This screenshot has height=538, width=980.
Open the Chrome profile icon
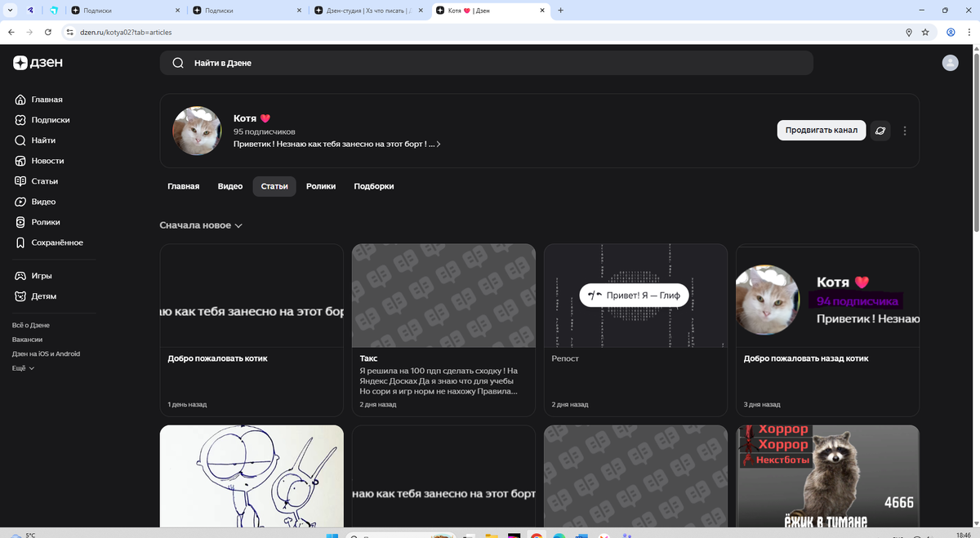pos(951,32)
